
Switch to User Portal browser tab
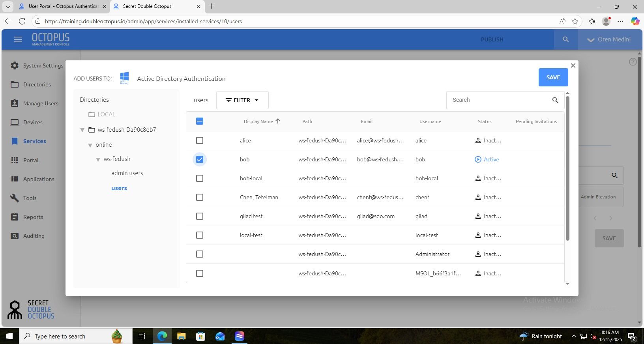(x=64, y=6)
